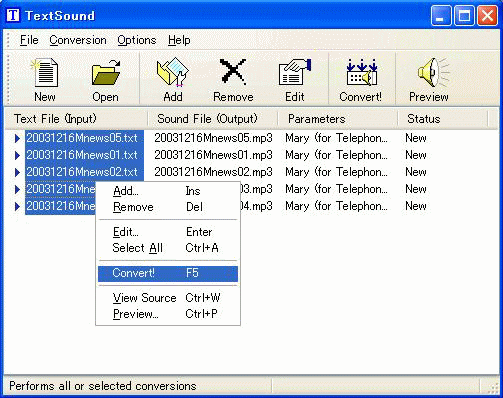The height and width of the screenshot is (398, 503).
Task: Click the Edit toolbar icon
Action: click(295, 72)
